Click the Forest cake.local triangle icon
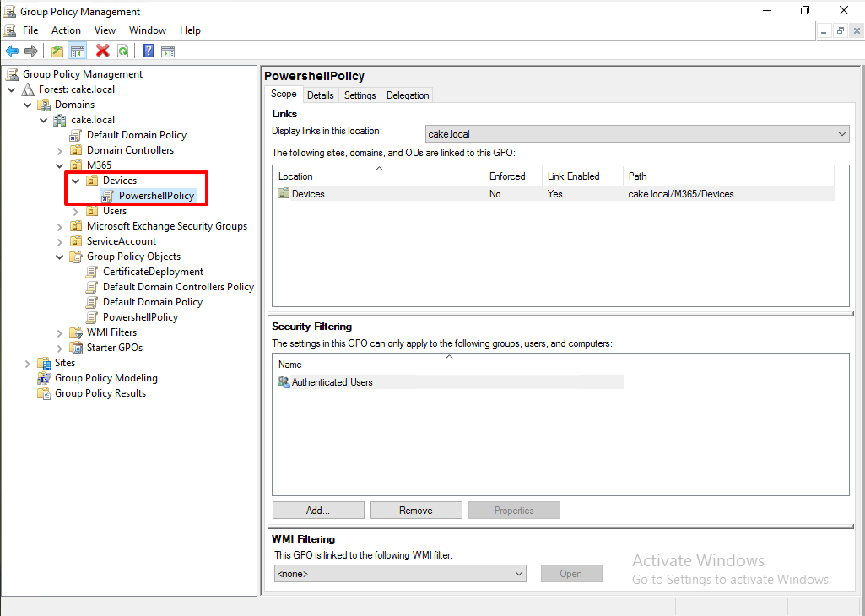The image size is (865, 616). 28,89
